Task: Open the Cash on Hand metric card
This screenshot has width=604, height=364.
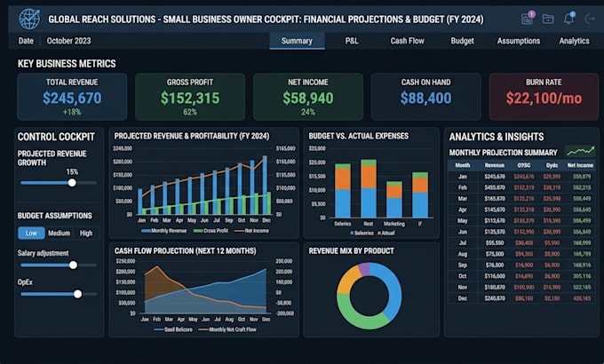Action: click(425, 97)
